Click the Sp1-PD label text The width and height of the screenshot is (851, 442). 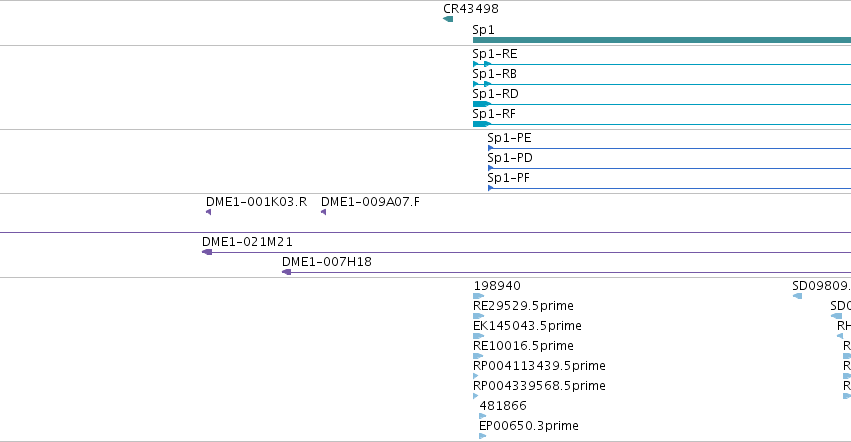click(510, 158)
